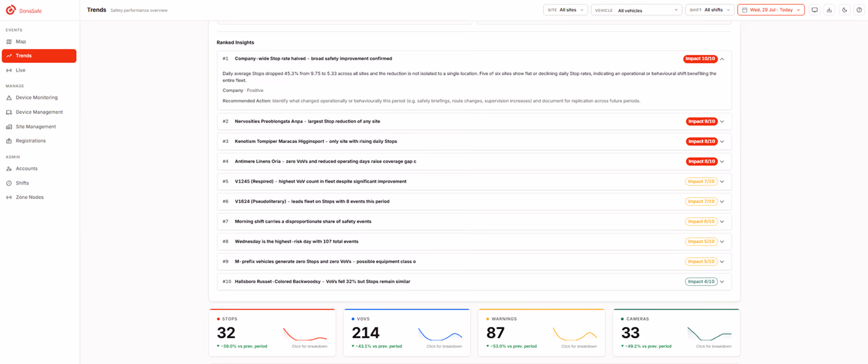The width and height of the screenshot is (868, 364).
Task: Open help via the question mark icon
Action: coord(859,10)
